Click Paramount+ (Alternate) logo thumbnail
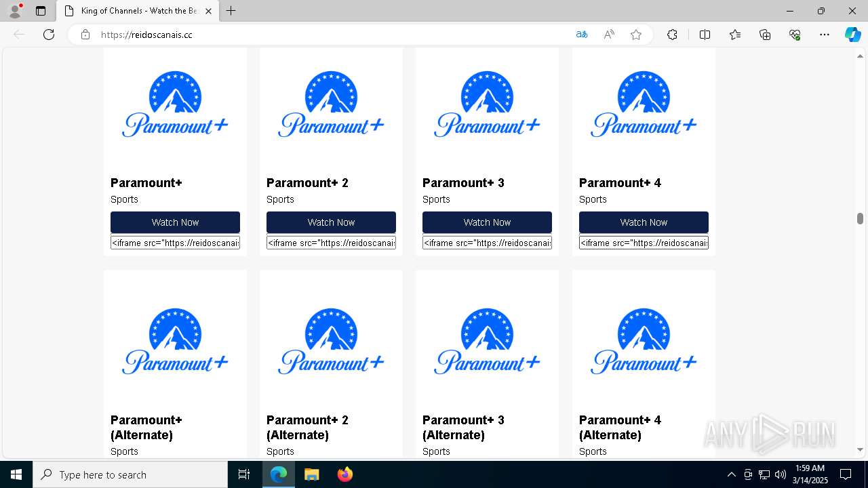 click(x=175, y=341)
